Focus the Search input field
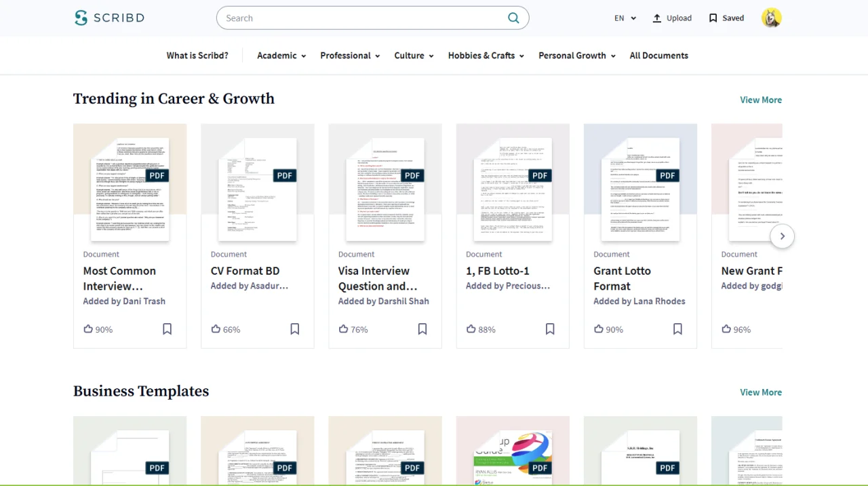The height and width of the screenshot is (486, 868). (372, 18)
